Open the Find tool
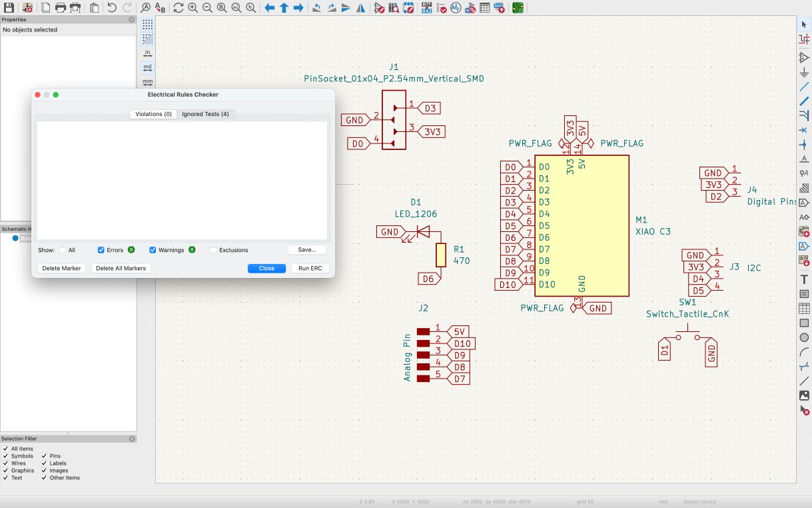 [x=146, y=8]
